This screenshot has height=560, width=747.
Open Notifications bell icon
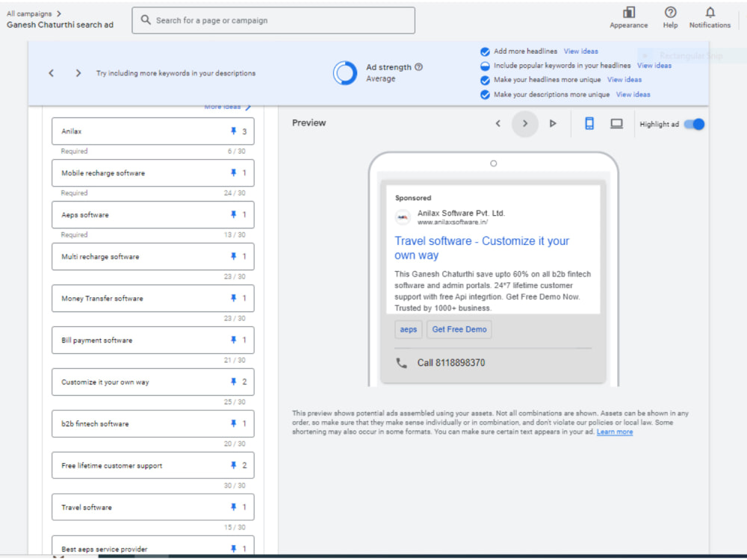pyautogui.click(x=710, y=13)
